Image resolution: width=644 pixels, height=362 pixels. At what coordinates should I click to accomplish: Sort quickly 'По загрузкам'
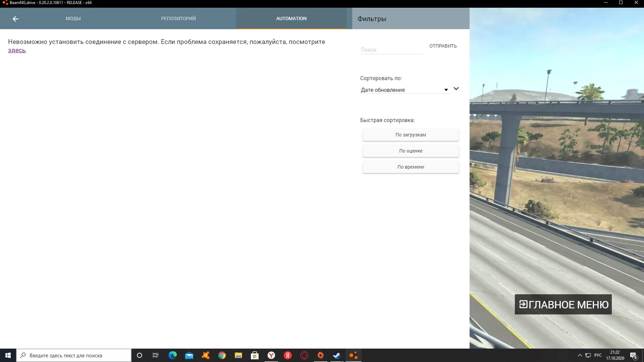coord(411,135)
